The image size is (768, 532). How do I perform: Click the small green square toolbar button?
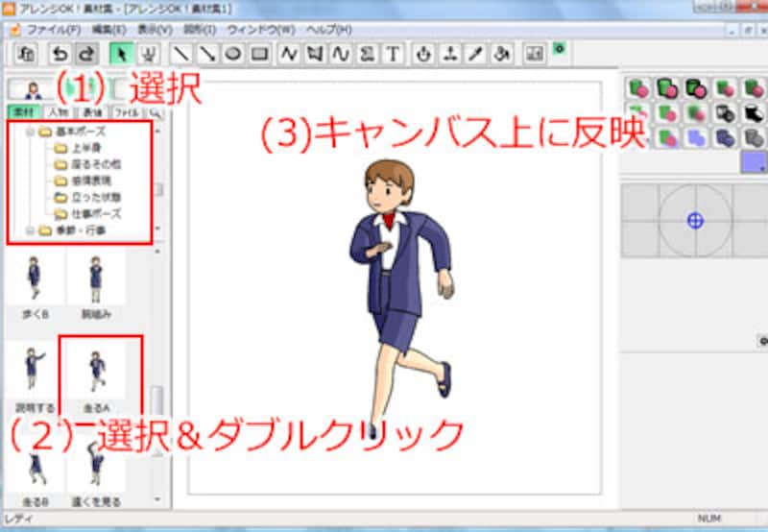[560, 49]
